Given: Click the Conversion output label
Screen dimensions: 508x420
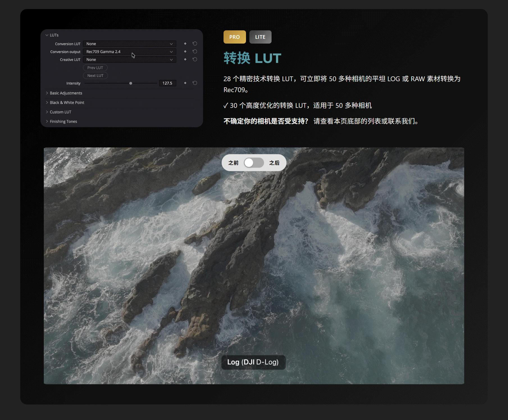Looking at the screenshot, I should tap(65, 52).
